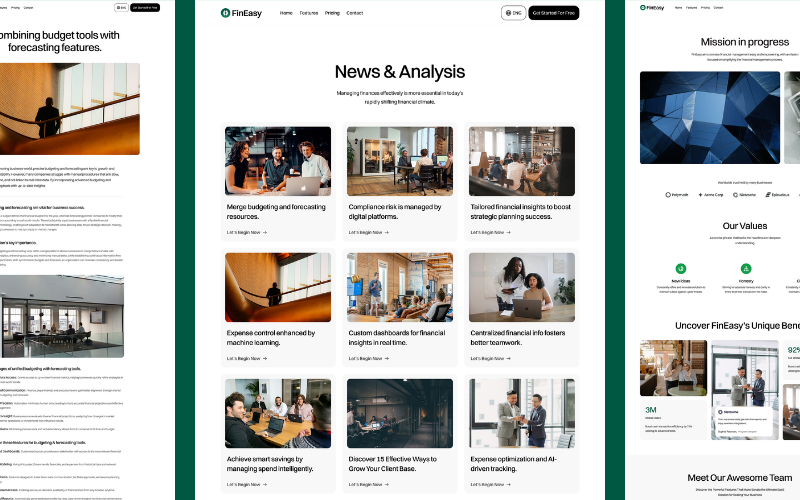Screen dimensions: 800x500
Task: Click the arrow icon on the Centralized financial info card
Action: (509, 358)
